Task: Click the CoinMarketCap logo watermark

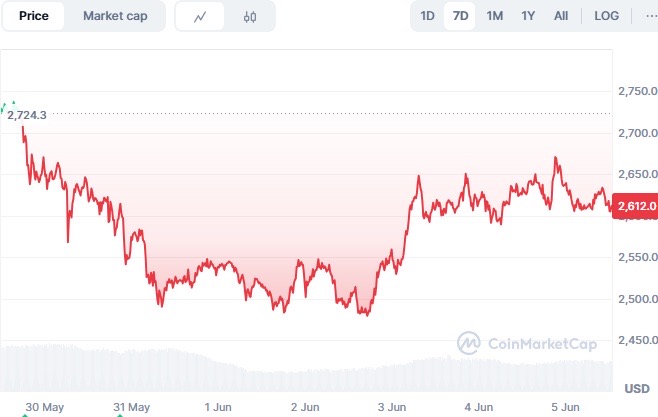Action: (x=527, y=343)
